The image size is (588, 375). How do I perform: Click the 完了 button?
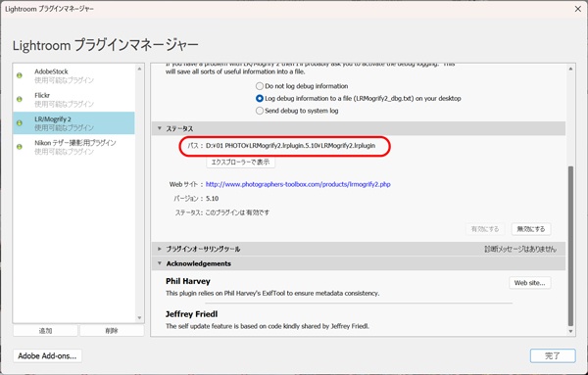point(553,355)
